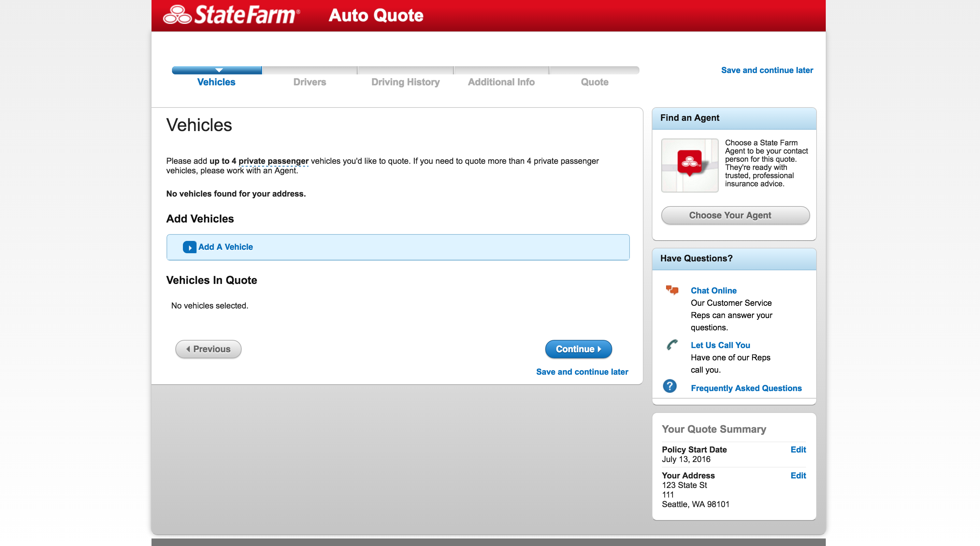Click the 'July 13, 2016' date text
The image size is (980, 546).
coord(686,459)
